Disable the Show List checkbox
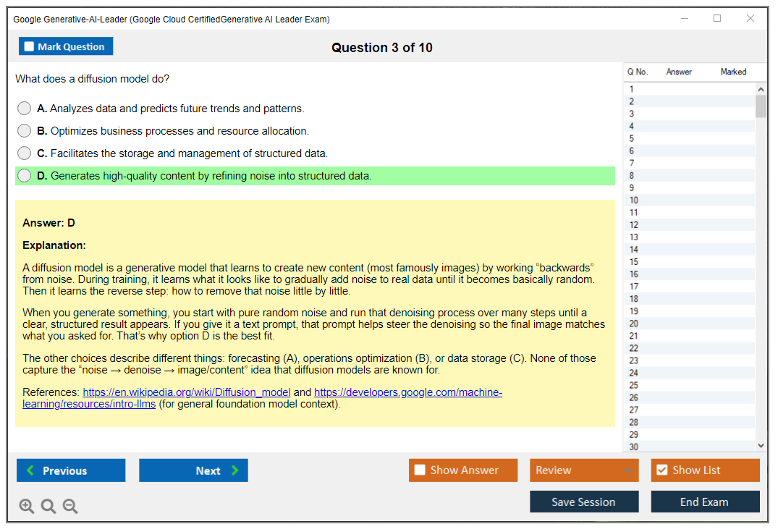 [x=661, y=470]
